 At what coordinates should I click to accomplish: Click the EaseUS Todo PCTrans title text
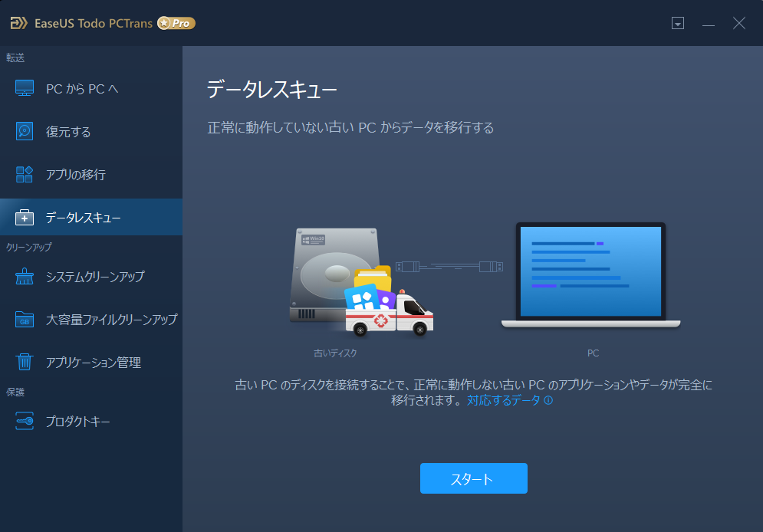point(94,23)
